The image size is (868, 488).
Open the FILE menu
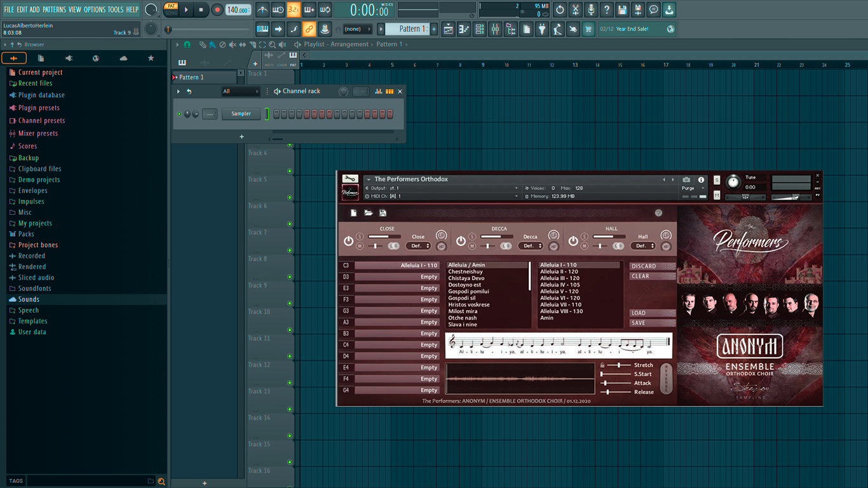tap(9, 10)
